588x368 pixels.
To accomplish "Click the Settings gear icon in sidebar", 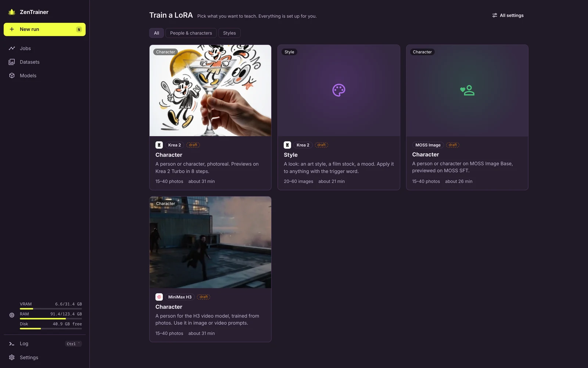I will (x=12, y=357).
